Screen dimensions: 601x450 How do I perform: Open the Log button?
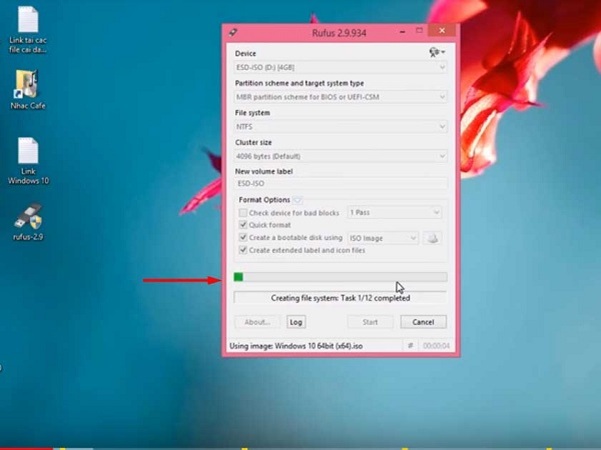pyautogui.click(x=296, y=322)
